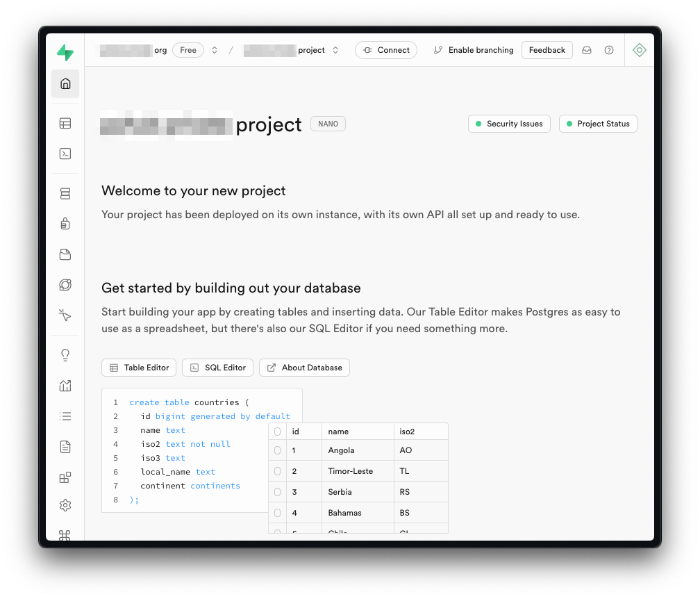Open Storage icon in sidebar

pos(65,254)
